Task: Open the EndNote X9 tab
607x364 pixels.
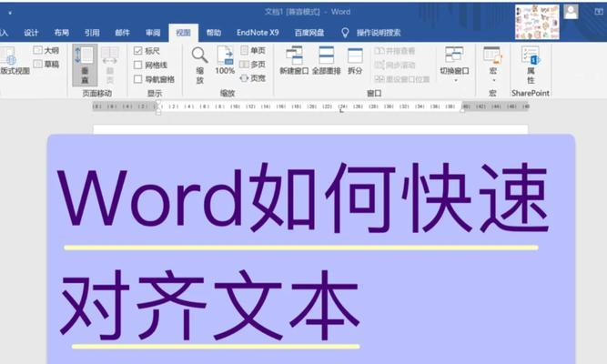Action: (258, 33)
